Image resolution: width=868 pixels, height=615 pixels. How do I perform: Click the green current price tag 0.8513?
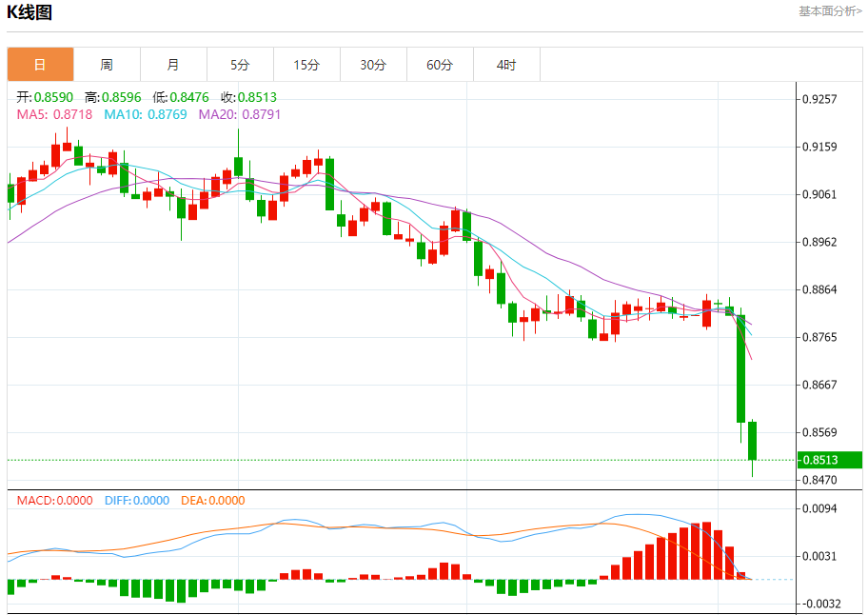tap(830, 460)
